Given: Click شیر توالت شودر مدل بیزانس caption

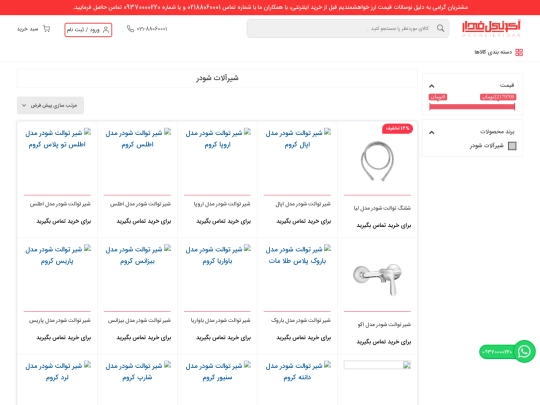Looking at the screenshot, I should pos(139,321).
